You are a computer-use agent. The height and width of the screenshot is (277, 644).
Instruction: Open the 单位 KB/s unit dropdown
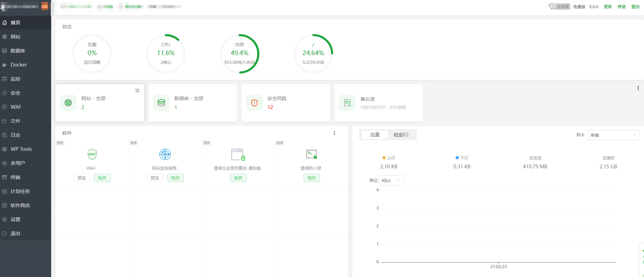(x=391, y=180)
